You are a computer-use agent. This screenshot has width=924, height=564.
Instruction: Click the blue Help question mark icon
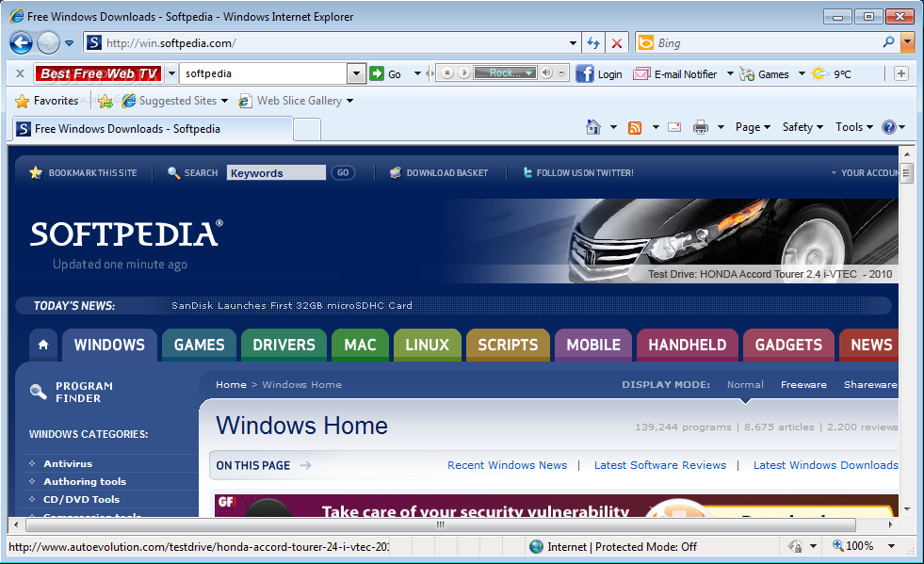tap(888, 127)
